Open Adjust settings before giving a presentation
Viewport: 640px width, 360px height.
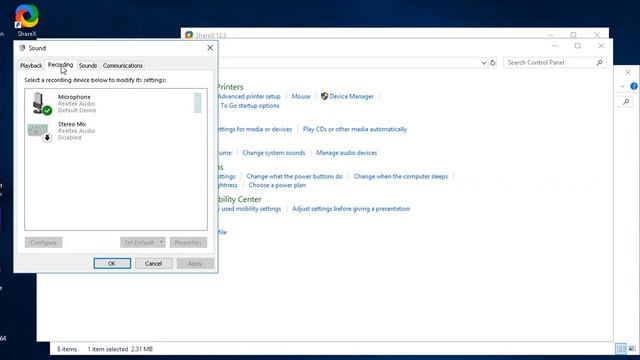[351, 209]
